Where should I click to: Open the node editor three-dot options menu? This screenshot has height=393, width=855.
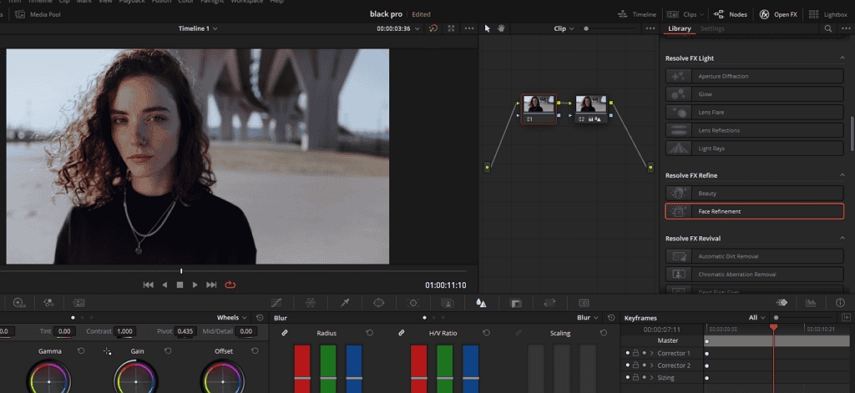click(x=650, y=28)
